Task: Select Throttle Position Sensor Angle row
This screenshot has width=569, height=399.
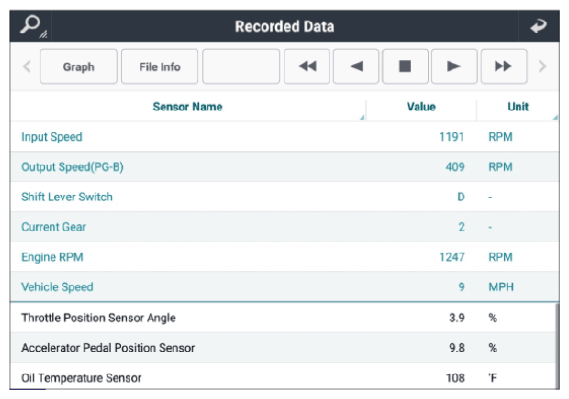Action: [283, 318]
